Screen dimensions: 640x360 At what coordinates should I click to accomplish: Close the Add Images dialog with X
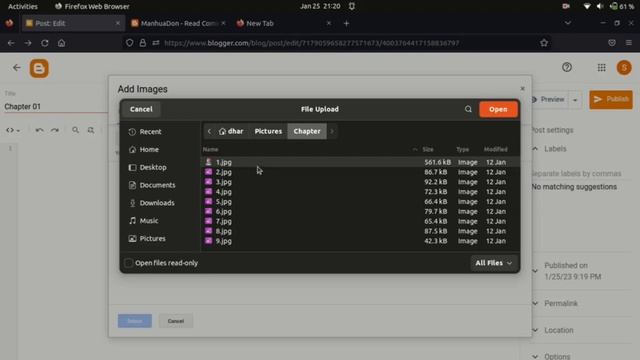[522, 89]
